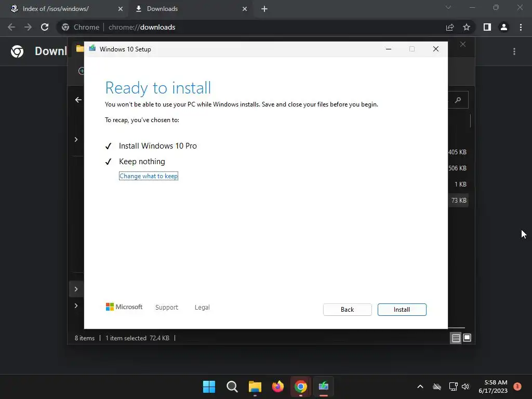Open the Chrome three-dot main menu
This screenshot has width=532, height=399.
coord(521,27)
